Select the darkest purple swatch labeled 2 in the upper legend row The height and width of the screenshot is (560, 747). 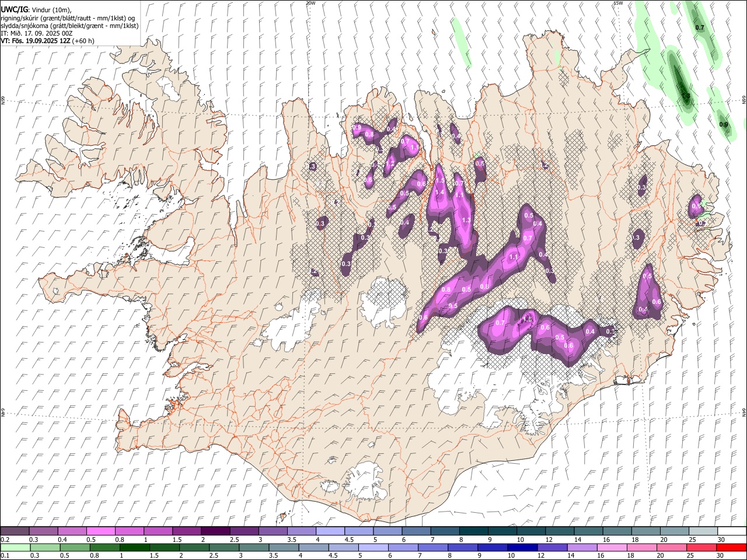coord(215,531)
